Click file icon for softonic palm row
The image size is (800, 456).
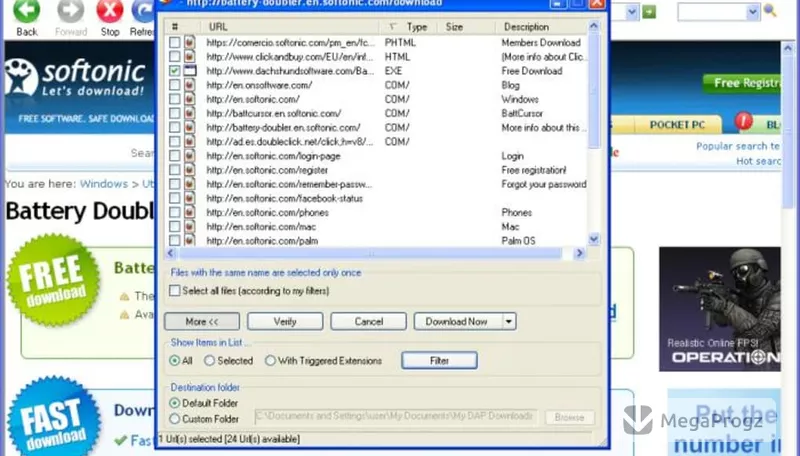(189, 240)
